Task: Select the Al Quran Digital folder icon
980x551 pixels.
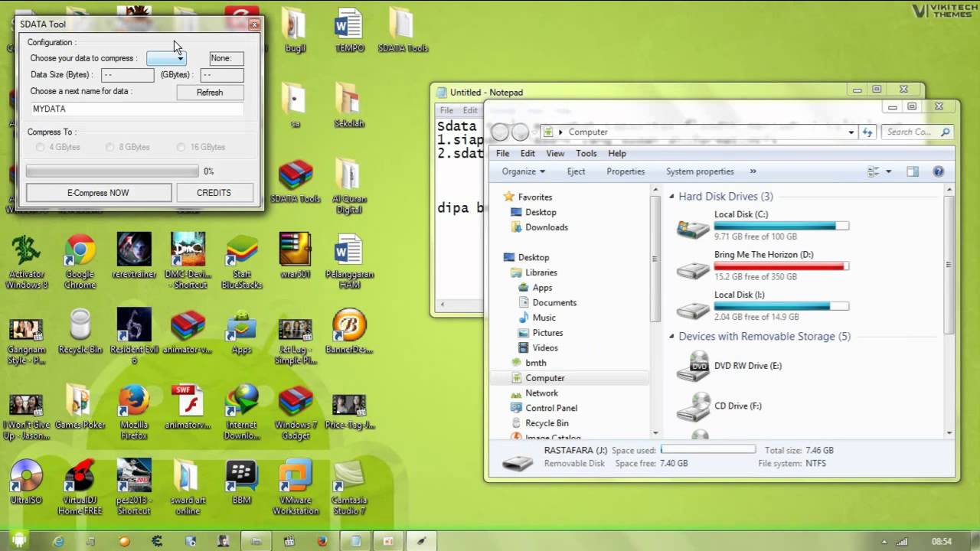Action: [349, 186]
